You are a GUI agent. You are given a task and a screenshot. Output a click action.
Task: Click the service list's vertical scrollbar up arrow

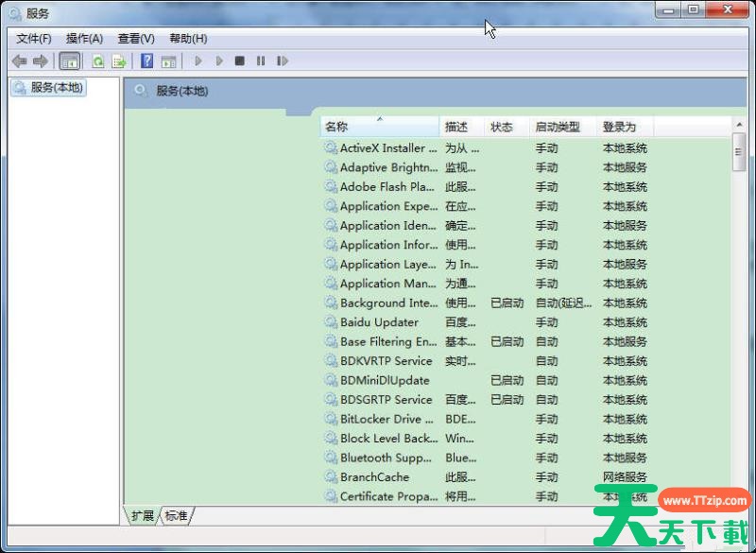pos(739,125)
